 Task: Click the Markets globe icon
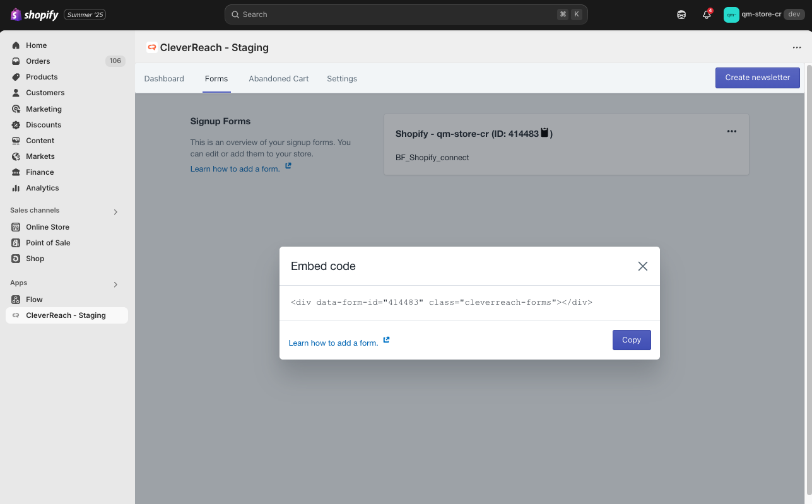[x=16, y=156]
